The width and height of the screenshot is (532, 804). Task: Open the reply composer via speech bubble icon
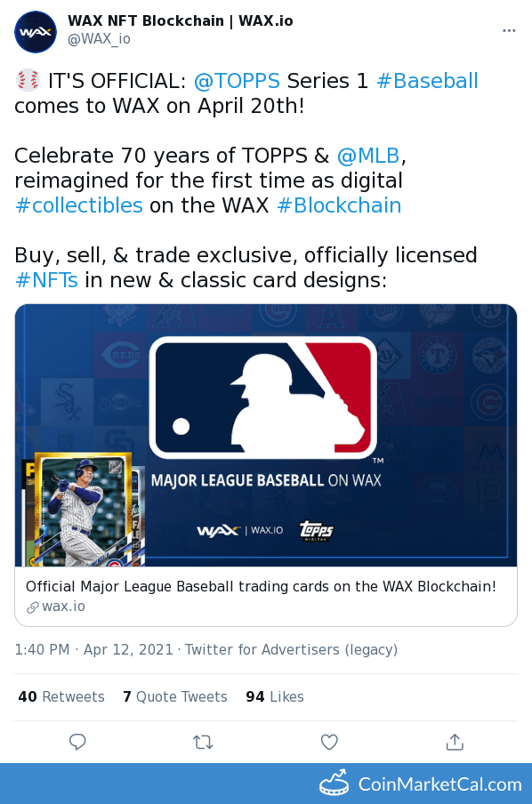(77, 742)
